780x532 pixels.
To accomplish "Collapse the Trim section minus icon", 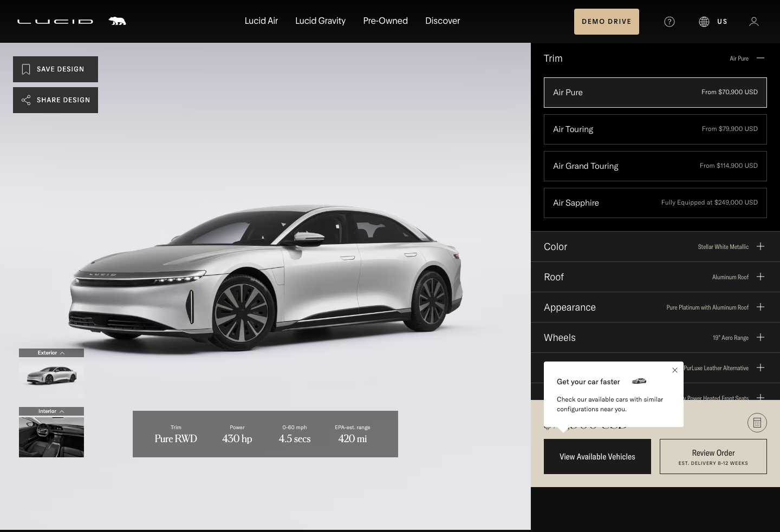I will [x=760, y=58].
